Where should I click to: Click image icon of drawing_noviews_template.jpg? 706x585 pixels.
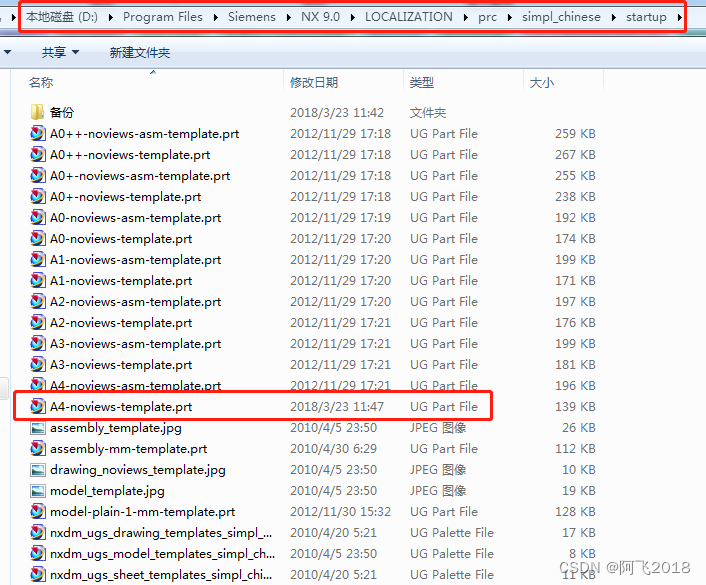[x=37, y=470]
